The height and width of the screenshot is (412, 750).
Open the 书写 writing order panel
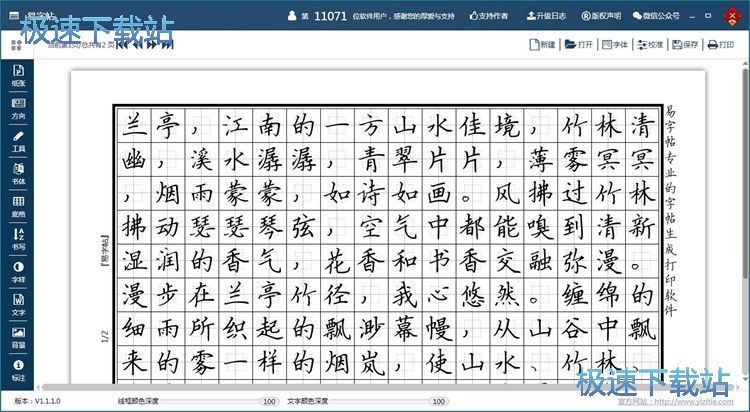pos(18,239)
